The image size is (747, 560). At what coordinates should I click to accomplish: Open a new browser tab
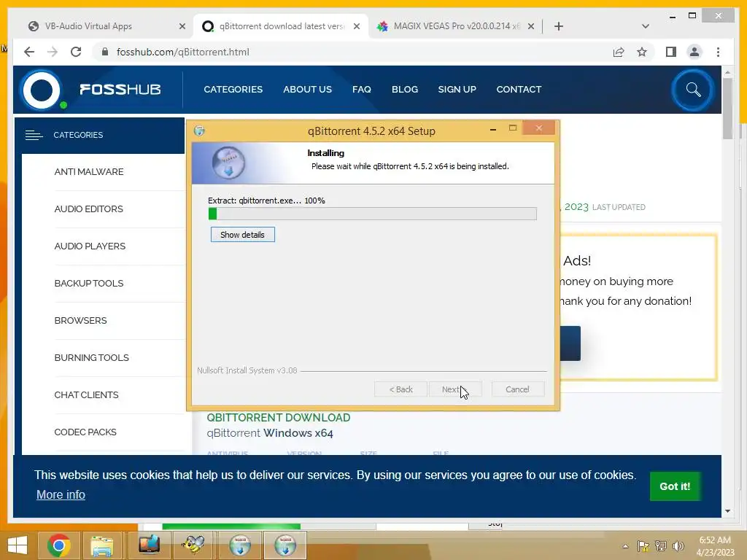pyautogui.click(x=559, y=26)
